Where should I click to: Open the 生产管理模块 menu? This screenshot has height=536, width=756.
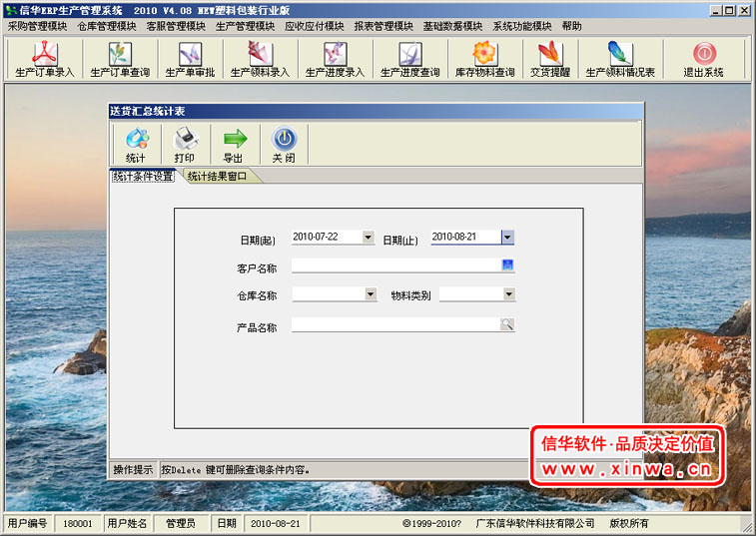(245, 26)
